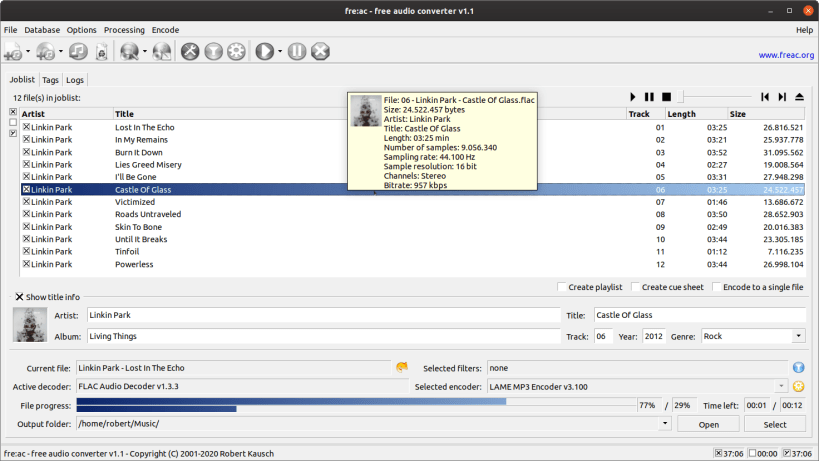This screenshot has height=461, width=819.
Task: Click the add audio files icon
Action: coord(13,51)
